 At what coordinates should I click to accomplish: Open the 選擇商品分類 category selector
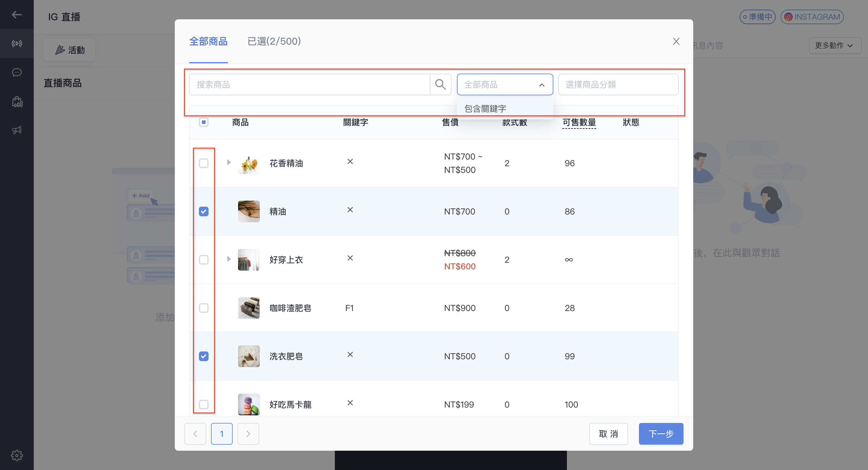pyautogui.click(x=618, y=84)
